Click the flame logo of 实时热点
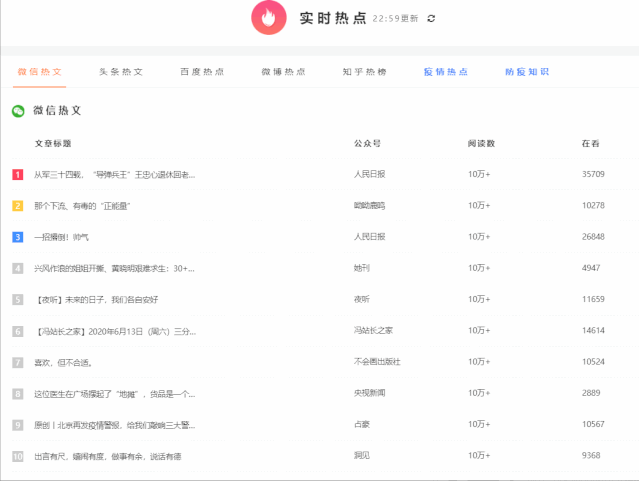This screenshot has width=639, height=481. [269, 18]
